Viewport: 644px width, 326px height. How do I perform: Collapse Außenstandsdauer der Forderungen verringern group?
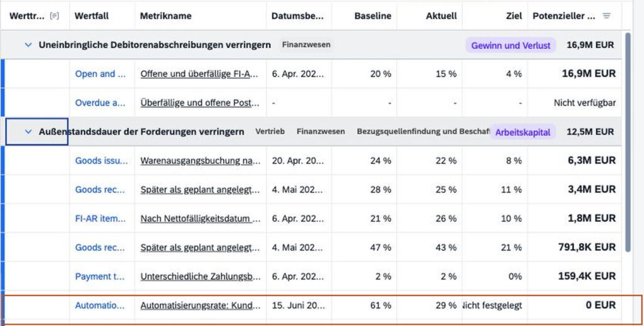click(28, 132)
